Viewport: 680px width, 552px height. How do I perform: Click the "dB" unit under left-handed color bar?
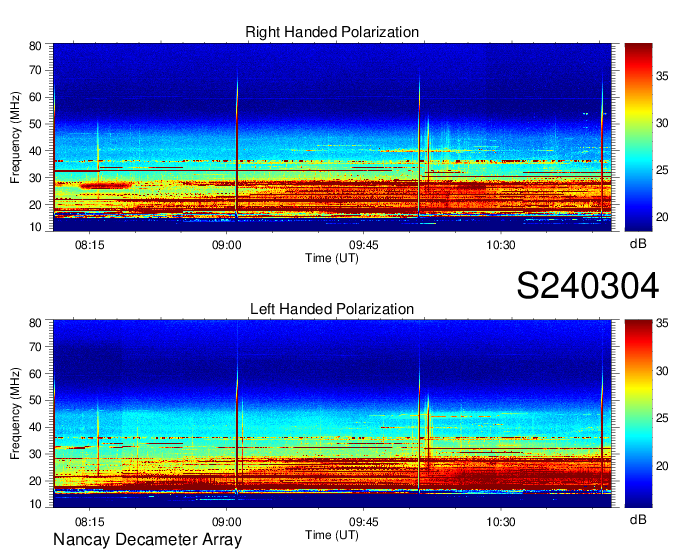coord(638,519)
